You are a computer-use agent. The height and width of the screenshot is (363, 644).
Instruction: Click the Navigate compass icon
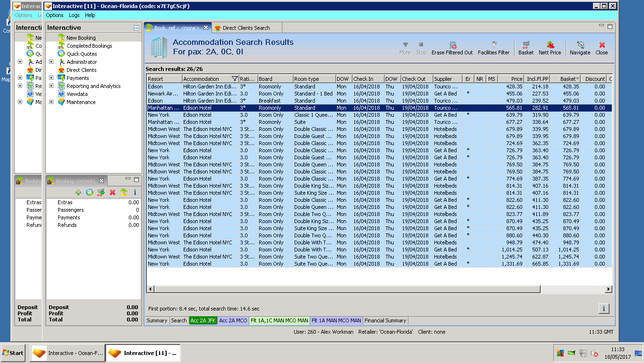[580, 45]
